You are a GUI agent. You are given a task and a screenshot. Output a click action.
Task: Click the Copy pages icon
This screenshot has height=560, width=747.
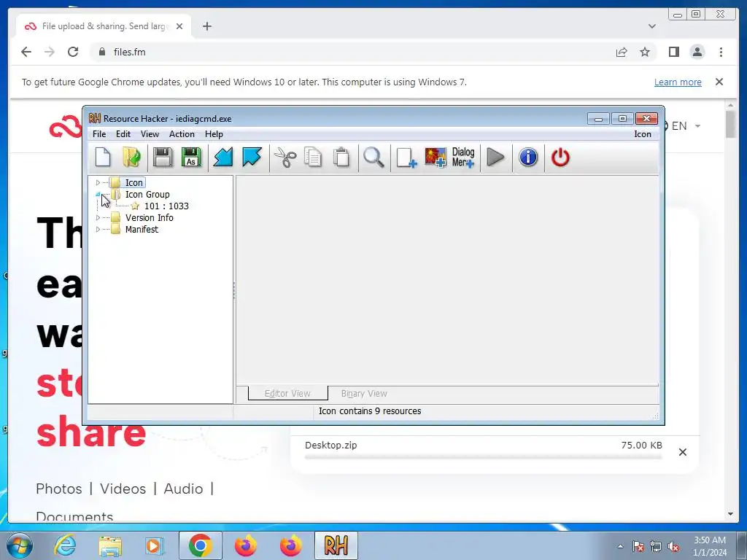(313, 157)
